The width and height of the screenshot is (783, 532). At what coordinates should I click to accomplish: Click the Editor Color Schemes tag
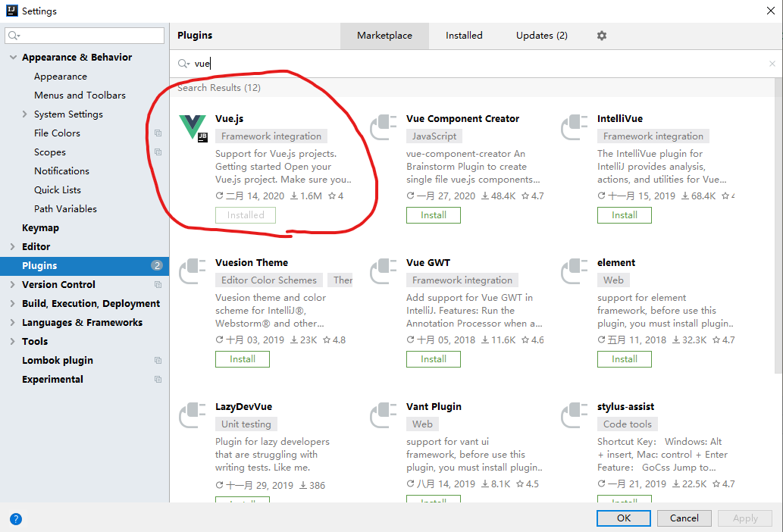pos(269,280)
